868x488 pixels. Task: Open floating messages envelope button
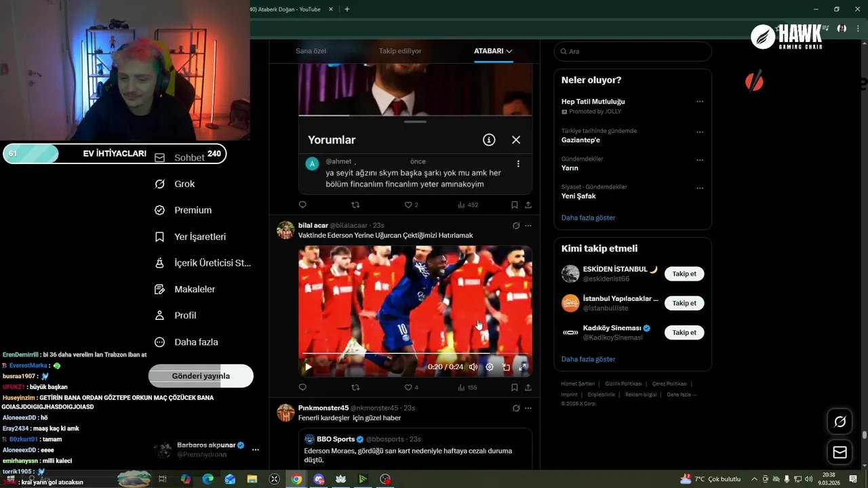[840, 452]
